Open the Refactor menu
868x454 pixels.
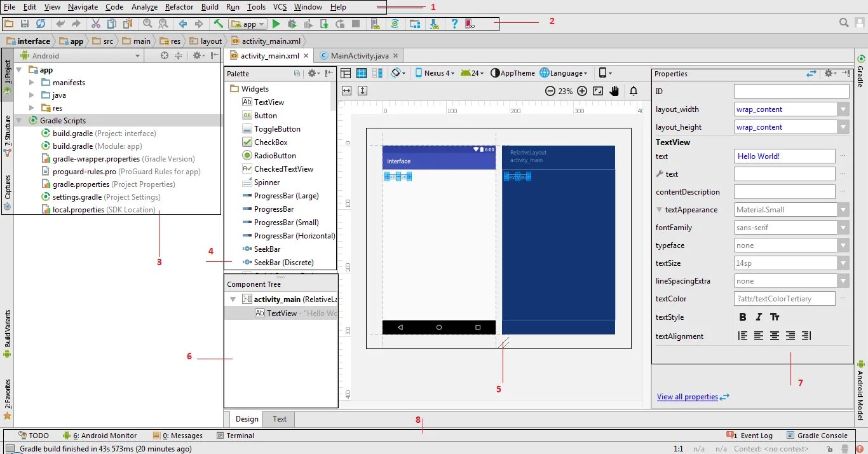[179, 7]
